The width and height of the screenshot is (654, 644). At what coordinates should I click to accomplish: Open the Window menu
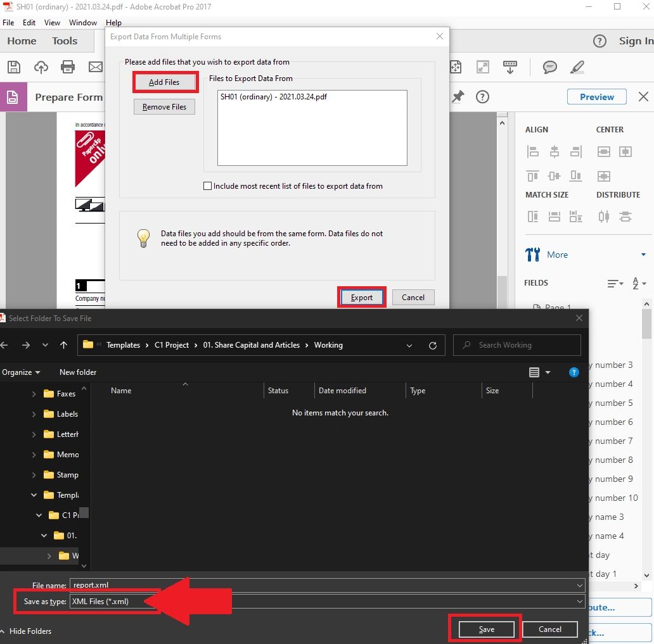coord(82,23)
